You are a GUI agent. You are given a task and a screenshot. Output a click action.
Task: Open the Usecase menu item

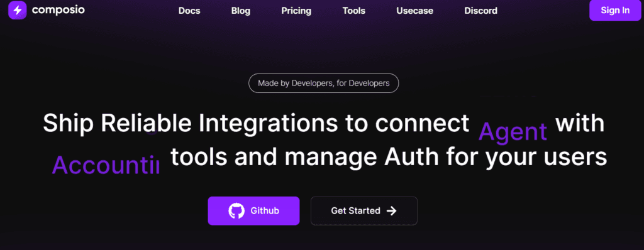(x=415, y=11)
